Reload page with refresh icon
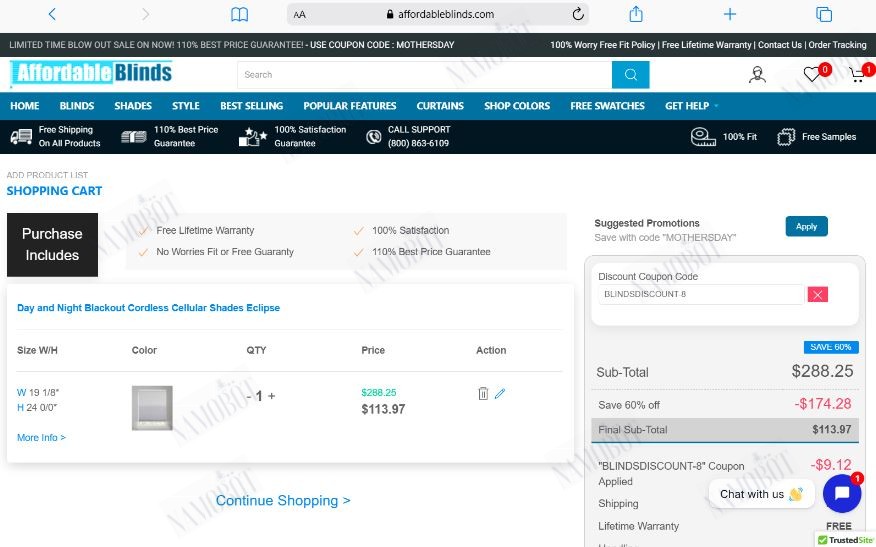The width and height of the screenshot is (876, 547). pyautogui.click(x=578, y=15)
